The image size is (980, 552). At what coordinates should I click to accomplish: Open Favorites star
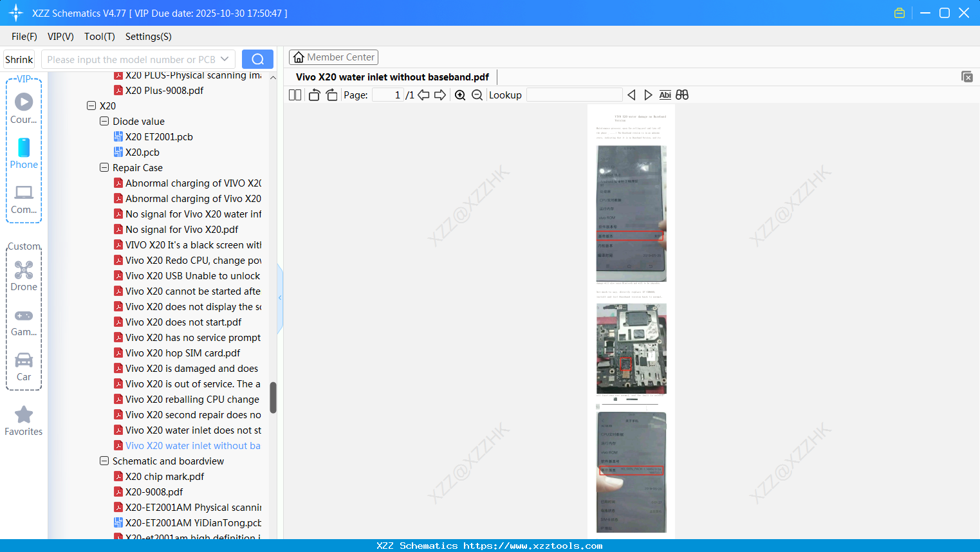pyautogui.click(x=24, y=421)
